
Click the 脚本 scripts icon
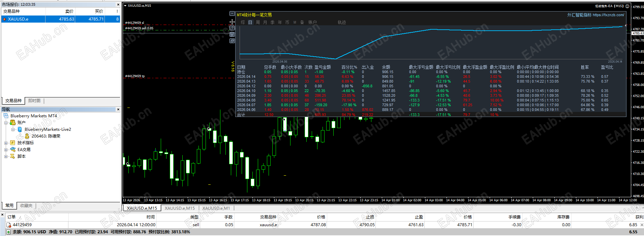click(13, 156)
